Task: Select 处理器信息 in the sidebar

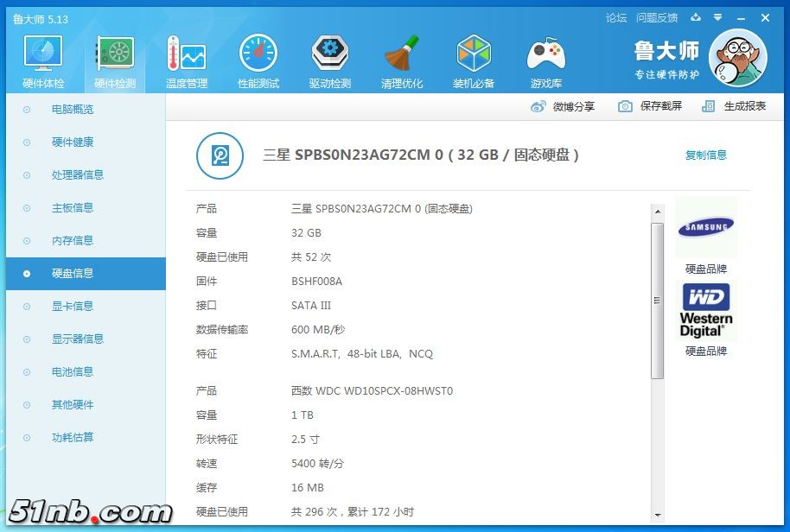Action: (x=77, y=175)
